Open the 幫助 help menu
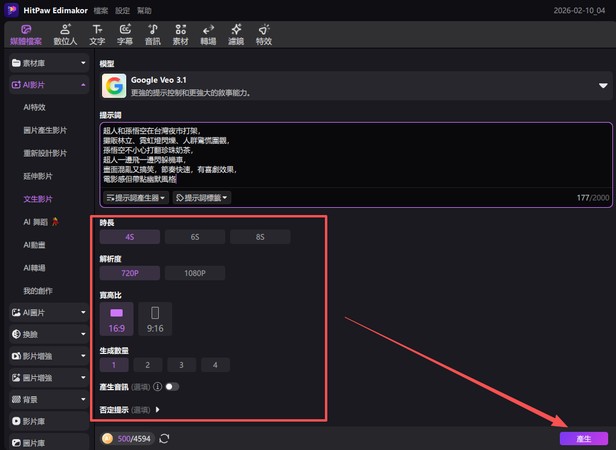The image size is (616, 450). tap(144, 11)
